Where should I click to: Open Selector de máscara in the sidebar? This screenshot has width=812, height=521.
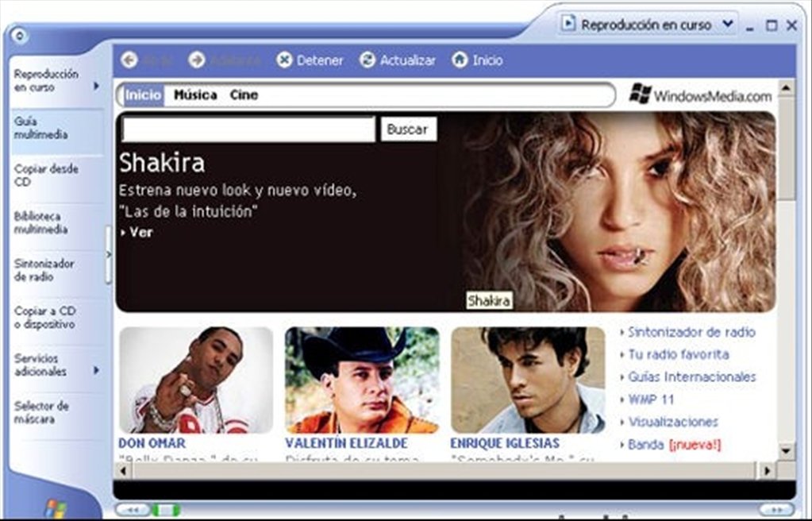(x=41, y=413)
